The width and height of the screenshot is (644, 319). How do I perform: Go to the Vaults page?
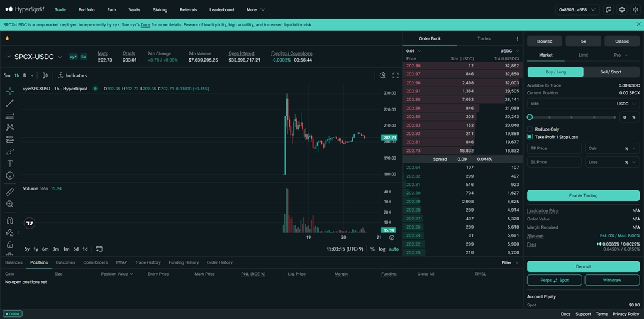pyautogui.click(x=135, y=9)
